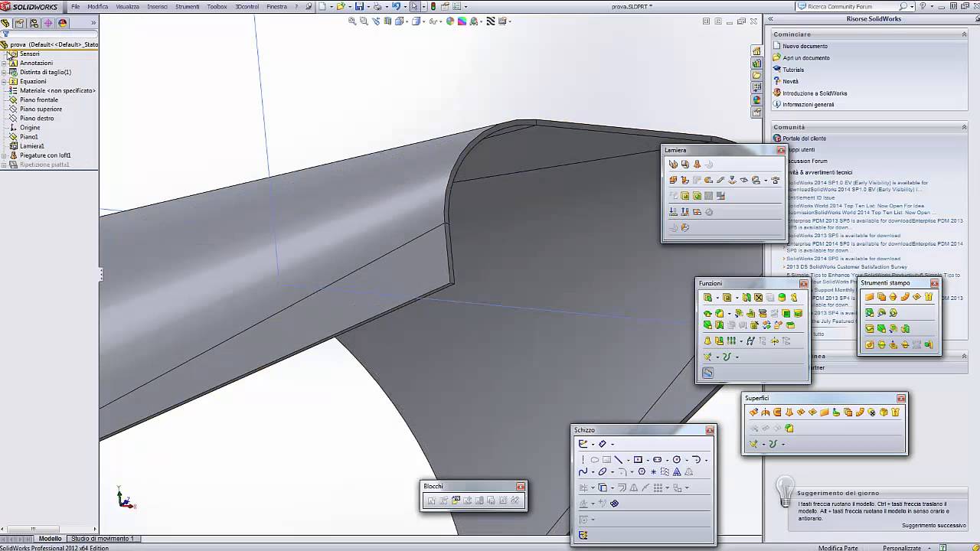Open ConfigurationManager tab icon
980x551 pixels.
click(x=34, y=23)
